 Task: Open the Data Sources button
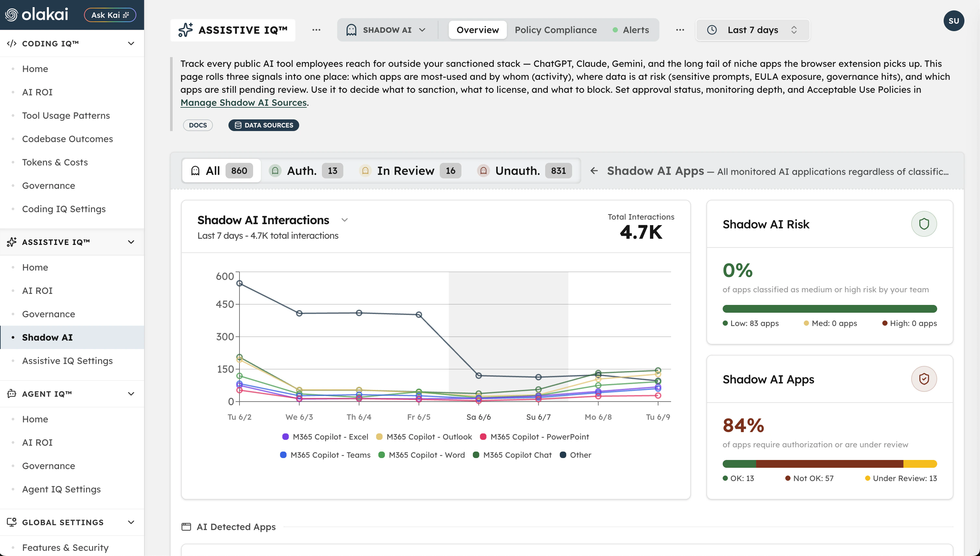(263, 125)
